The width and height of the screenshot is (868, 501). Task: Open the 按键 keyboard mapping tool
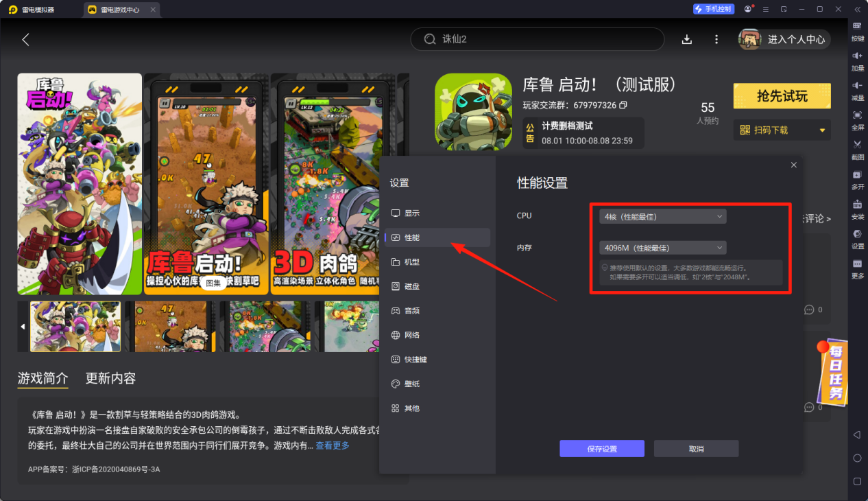pyautogui.click(x=857, y=30)
